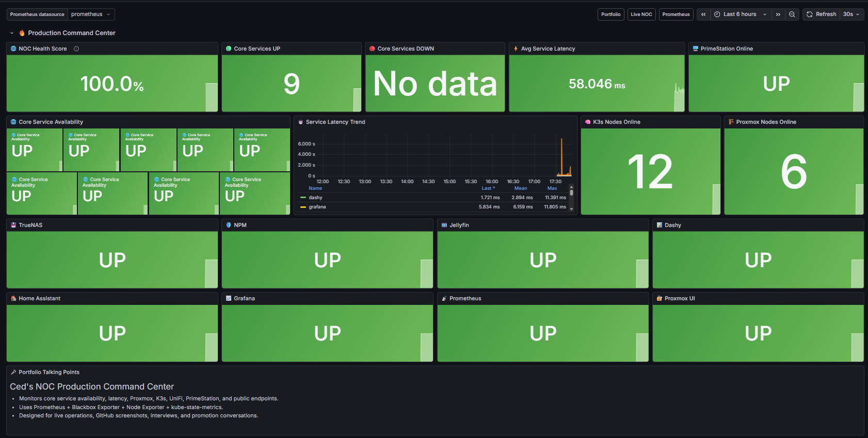The width and height of the screenshot is (868, 438).
Task: Click the Service Latency Trend stopwatch icon
Action: (x=301, y=122)
